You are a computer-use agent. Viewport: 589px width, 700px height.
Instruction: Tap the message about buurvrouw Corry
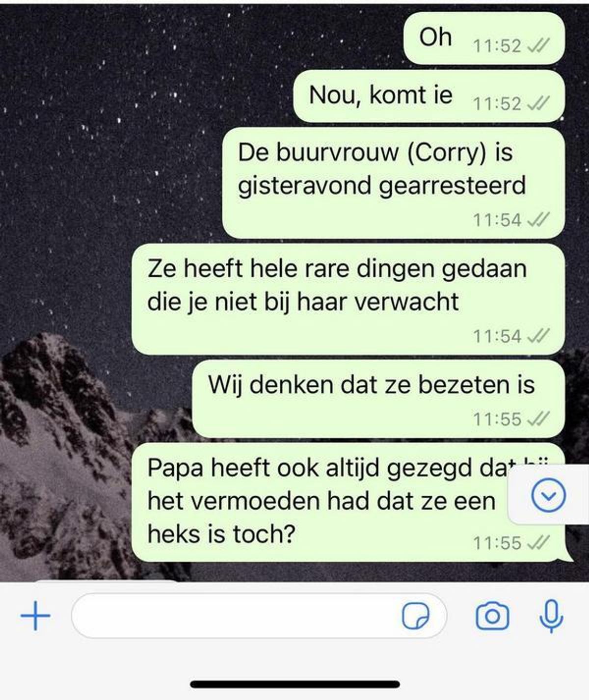tap(394, 183)
